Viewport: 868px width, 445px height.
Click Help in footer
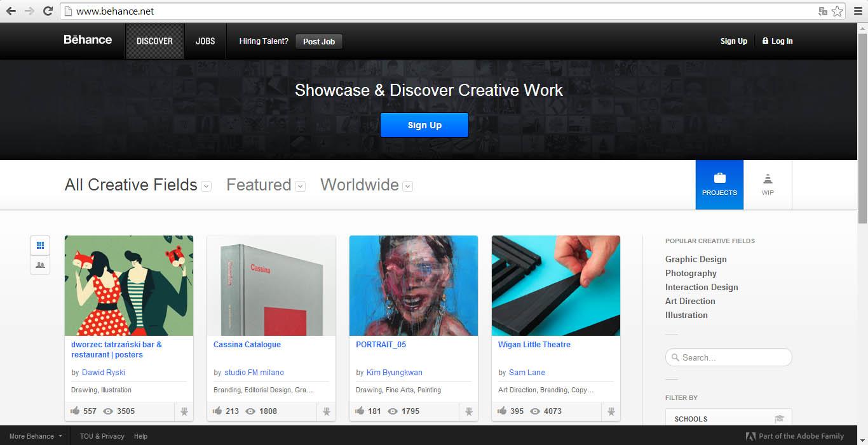click(x=140, y=436)
